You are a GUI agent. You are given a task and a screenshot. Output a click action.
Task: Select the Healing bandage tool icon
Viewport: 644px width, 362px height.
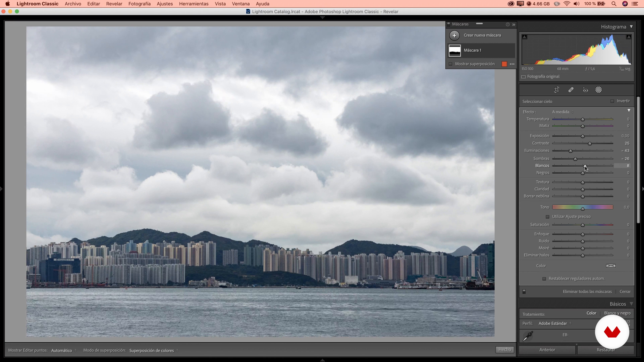(x=571, y=90)
